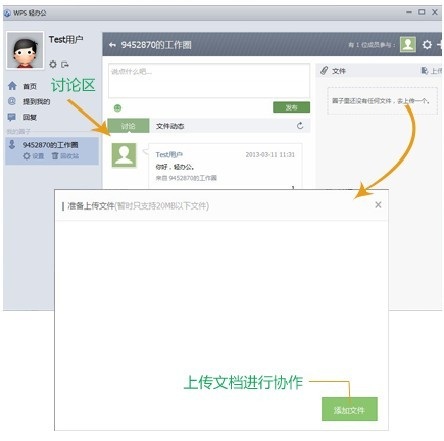Click the poster avatar in discussion

pos(124,155)
